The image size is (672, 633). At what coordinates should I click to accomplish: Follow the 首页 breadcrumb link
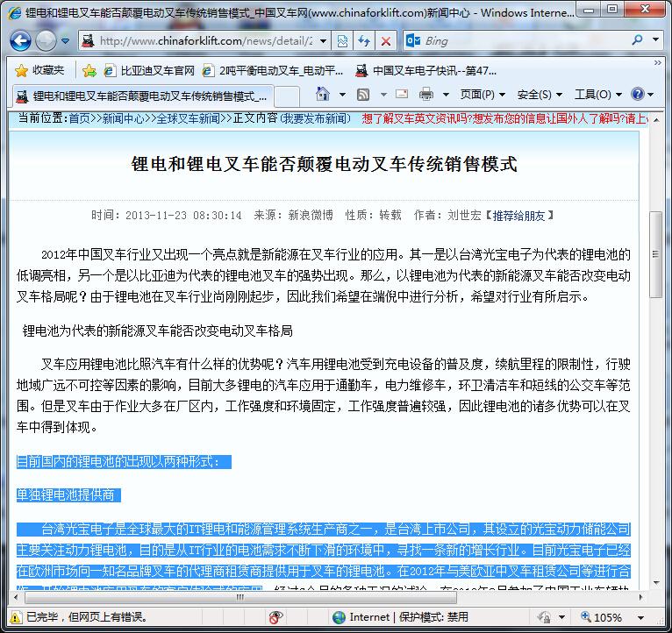(80, 118)
